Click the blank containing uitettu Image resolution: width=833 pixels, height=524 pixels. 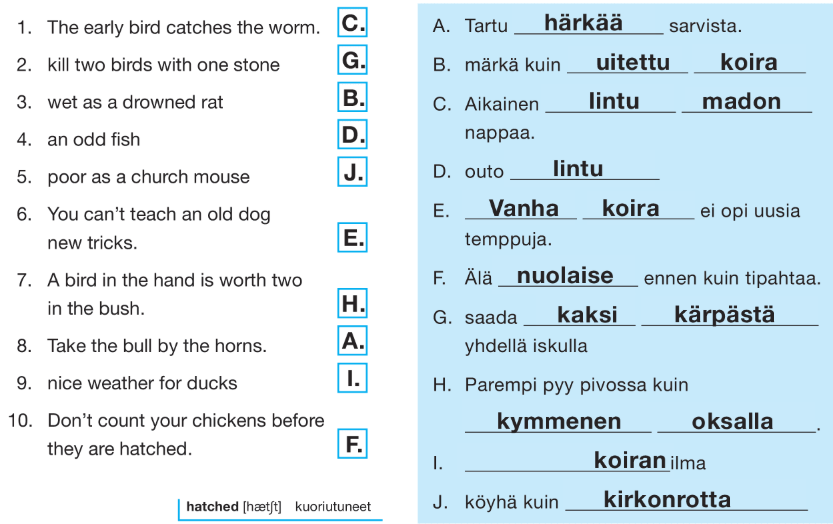tap(627, 63)
